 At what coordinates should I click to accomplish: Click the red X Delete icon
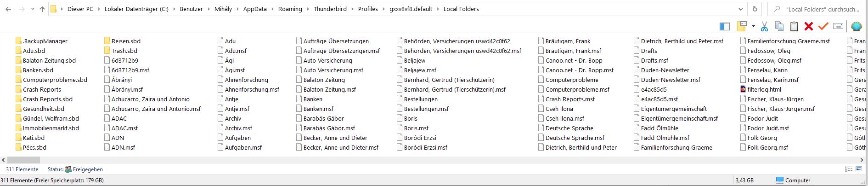pyautogui.click(x=809, y=27)
